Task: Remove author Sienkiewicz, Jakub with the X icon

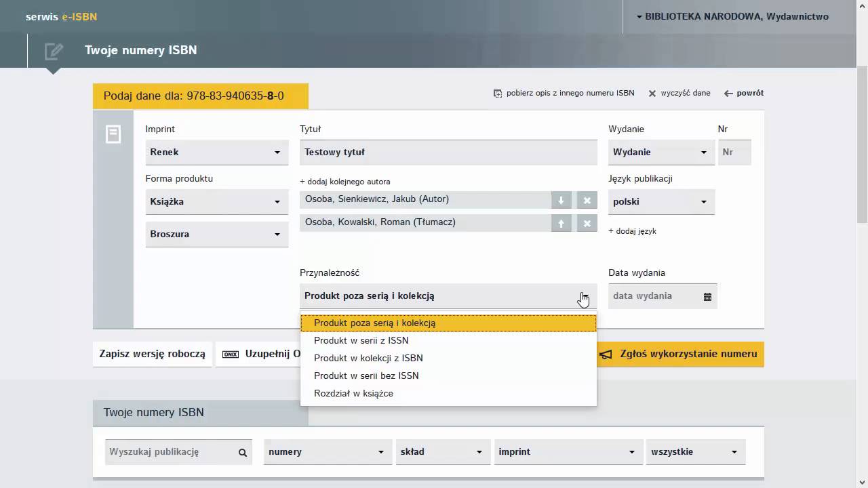Action: [587, 200]
